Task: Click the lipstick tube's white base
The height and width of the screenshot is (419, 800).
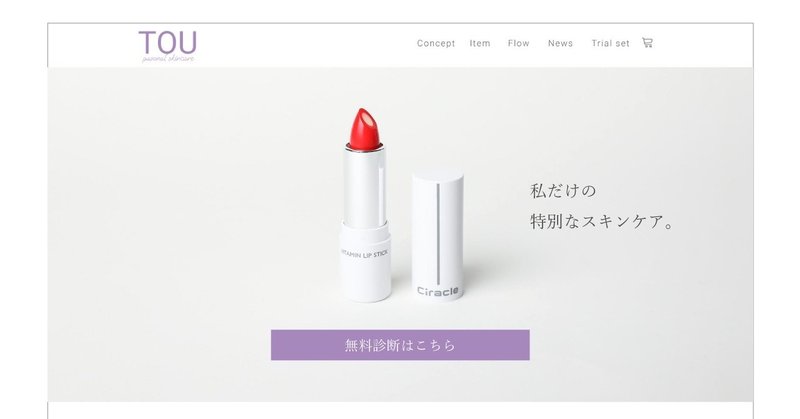Action: coord(365,263)
